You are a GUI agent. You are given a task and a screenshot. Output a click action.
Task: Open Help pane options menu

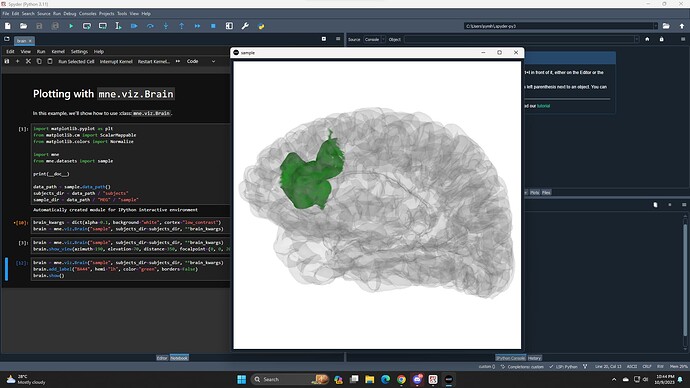click(x=683, y=39)
